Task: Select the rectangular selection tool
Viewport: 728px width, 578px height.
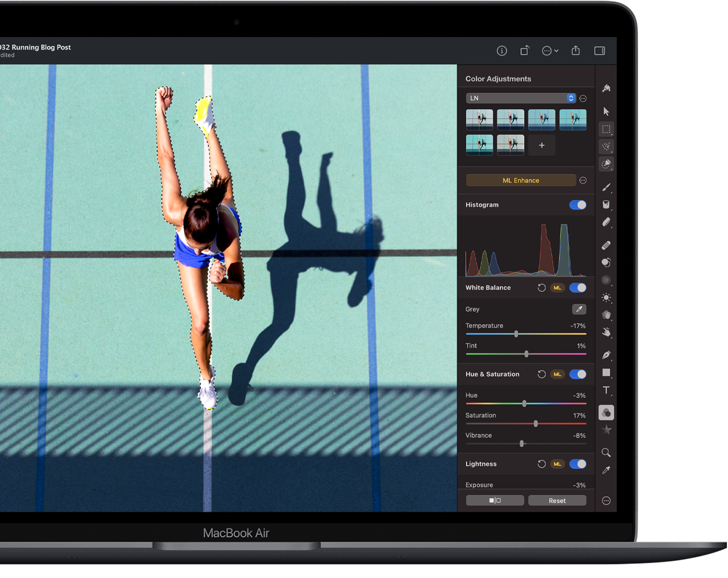Action: point(606,129)
